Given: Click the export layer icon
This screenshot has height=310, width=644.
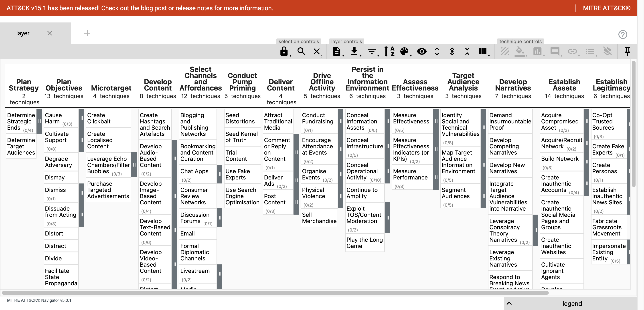Looking at the screenshot, I should 354,51.
